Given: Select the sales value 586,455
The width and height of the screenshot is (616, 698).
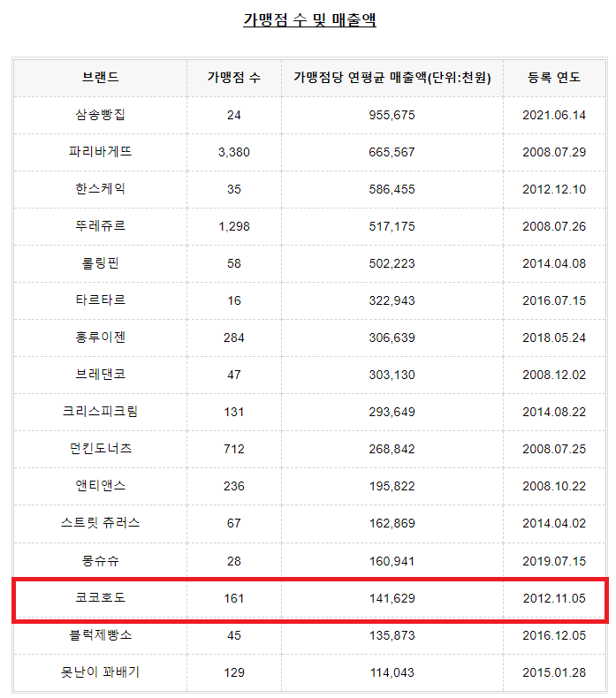Looking at the screenshot, I should point(392,189).
